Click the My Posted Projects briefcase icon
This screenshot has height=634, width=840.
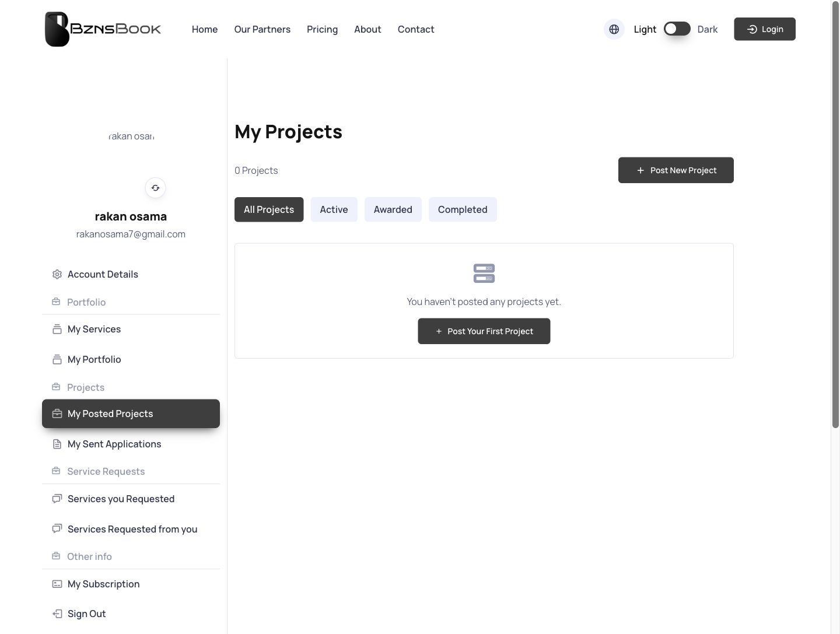[x=57, y=414]
